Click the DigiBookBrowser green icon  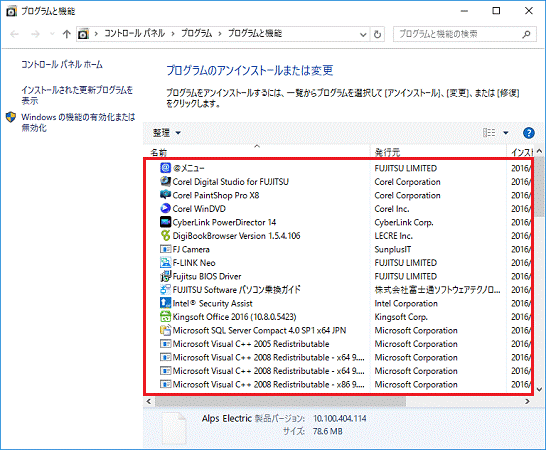(x=165, y=235)
